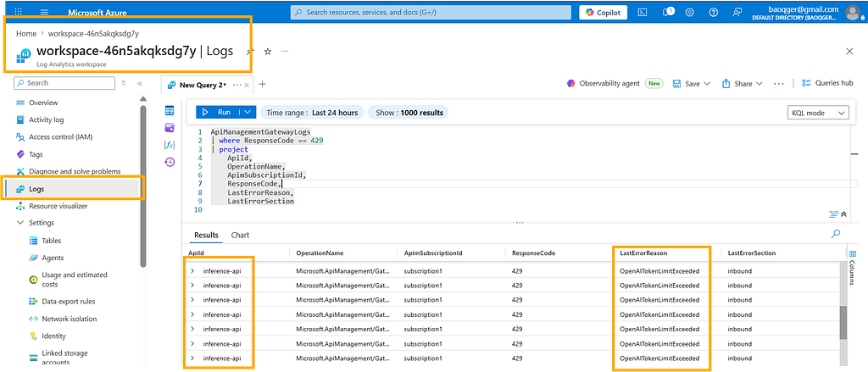Screen dimensions: 868x372
Task: Collapse the query editor with double chevron
Action: (x=844, y=214)
